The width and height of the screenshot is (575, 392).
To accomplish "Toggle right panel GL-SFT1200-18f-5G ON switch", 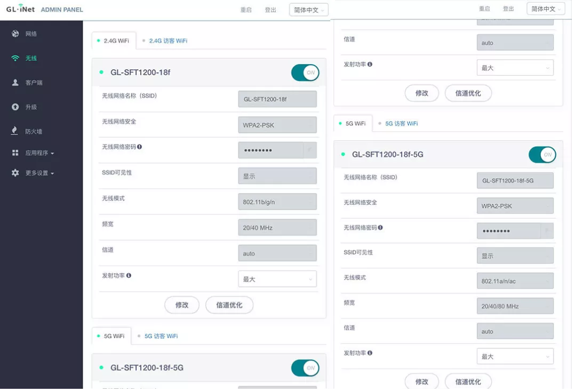I will point(542,154).
